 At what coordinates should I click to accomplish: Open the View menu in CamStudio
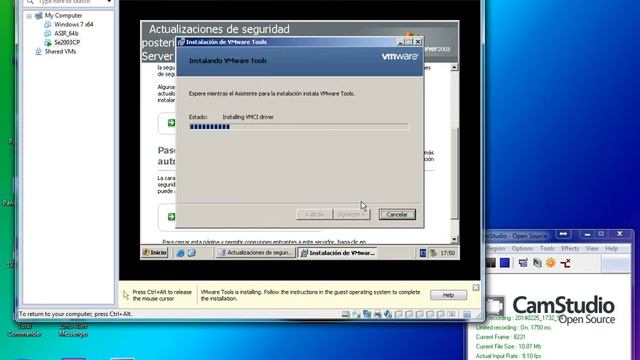tap(592, 248)
